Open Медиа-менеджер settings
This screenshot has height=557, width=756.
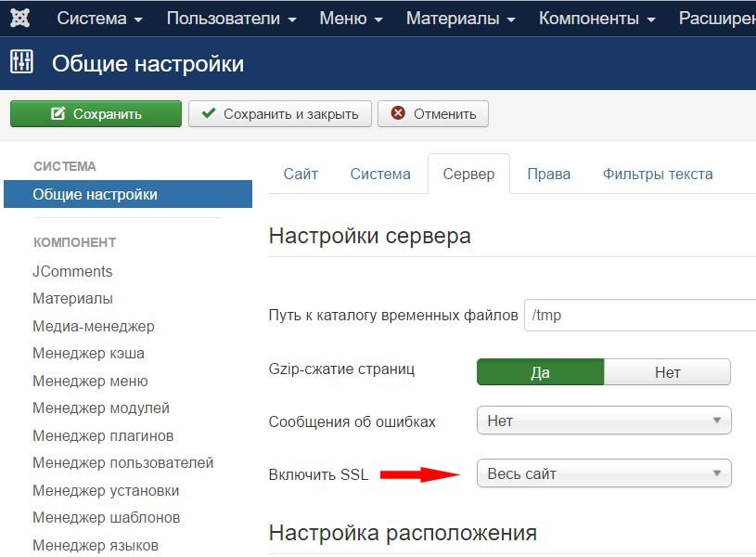93,326
